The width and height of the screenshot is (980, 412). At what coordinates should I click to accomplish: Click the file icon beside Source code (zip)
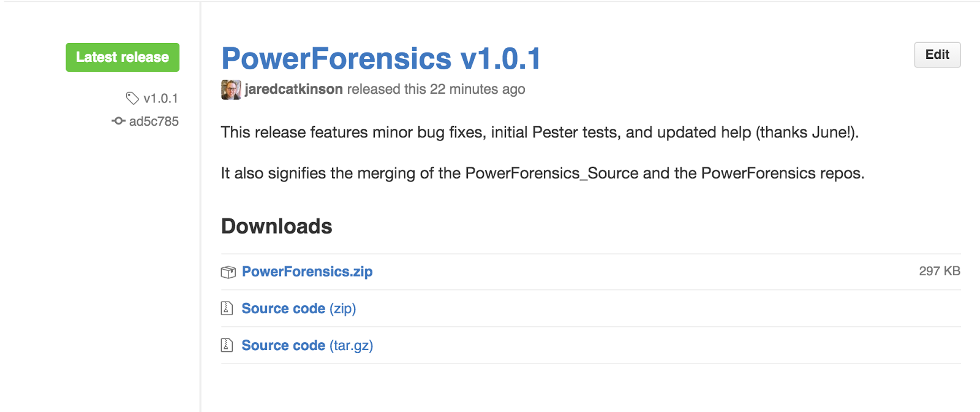pyautogui.click(x=227, y=308)
